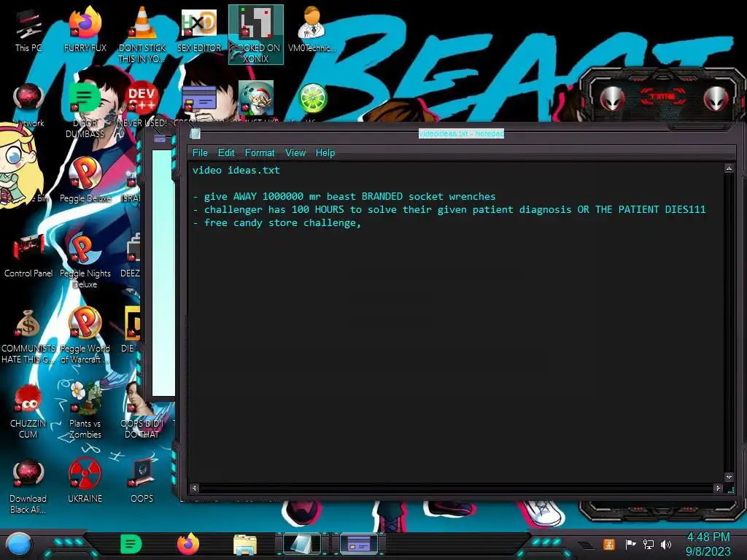Open network status tray icon

tap(648, 544)
